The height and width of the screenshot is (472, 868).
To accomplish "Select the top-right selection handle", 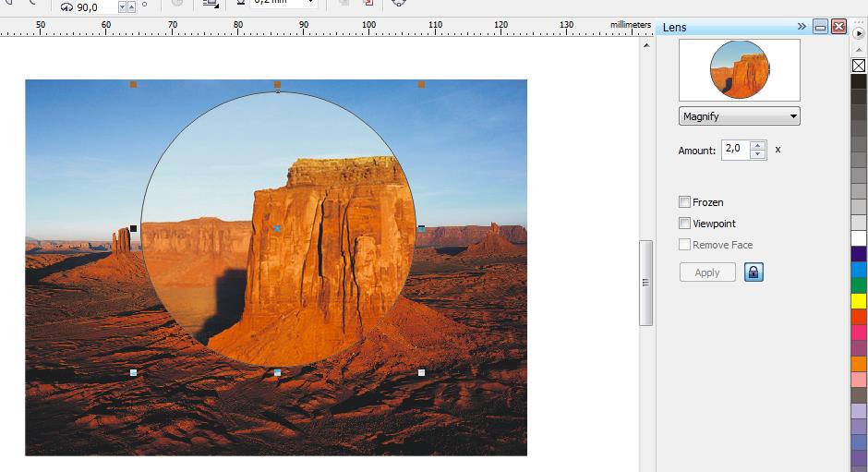I will coord(422,85).
